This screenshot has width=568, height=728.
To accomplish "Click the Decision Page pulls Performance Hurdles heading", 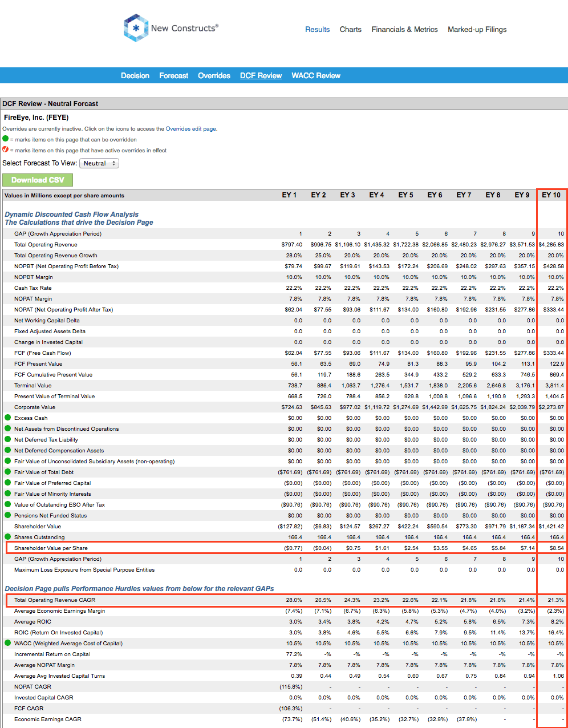I will click(x=139, y=588).
